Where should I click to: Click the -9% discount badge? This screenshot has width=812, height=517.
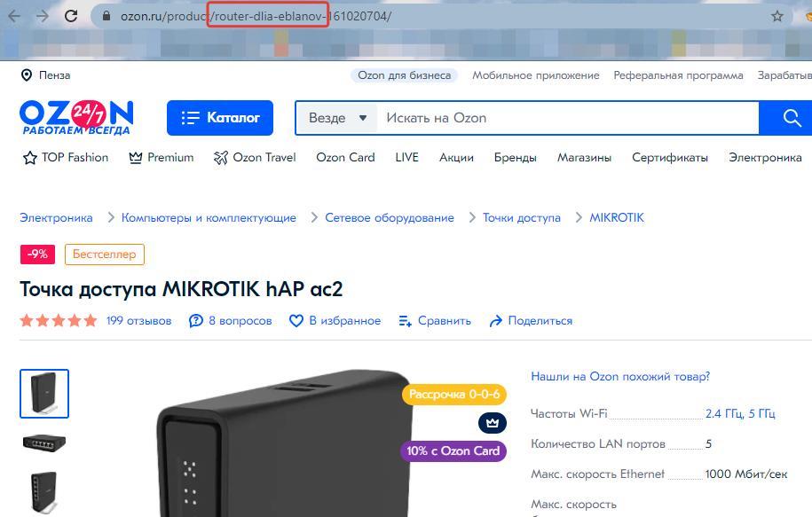38,255
